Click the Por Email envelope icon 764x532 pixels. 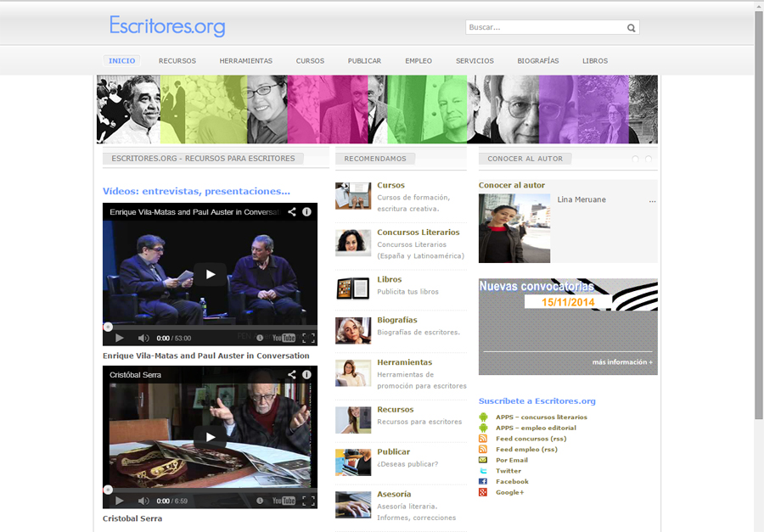click(x=483, y=460)
